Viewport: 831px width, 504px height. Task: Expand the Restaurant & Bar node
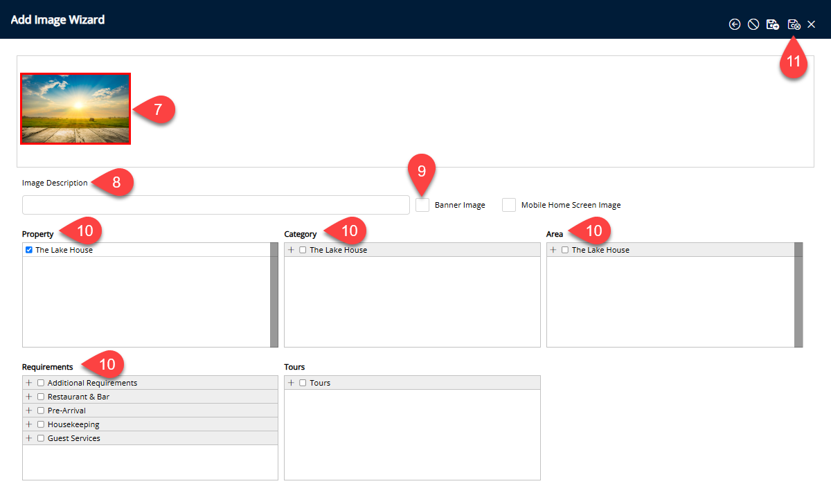pos(29,397)
